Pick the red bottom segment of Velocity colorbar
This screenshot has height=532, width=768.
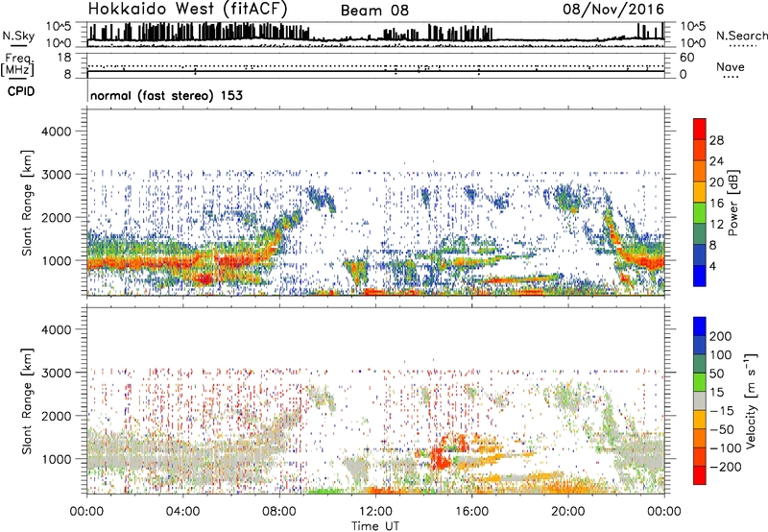tap(700, 475)
